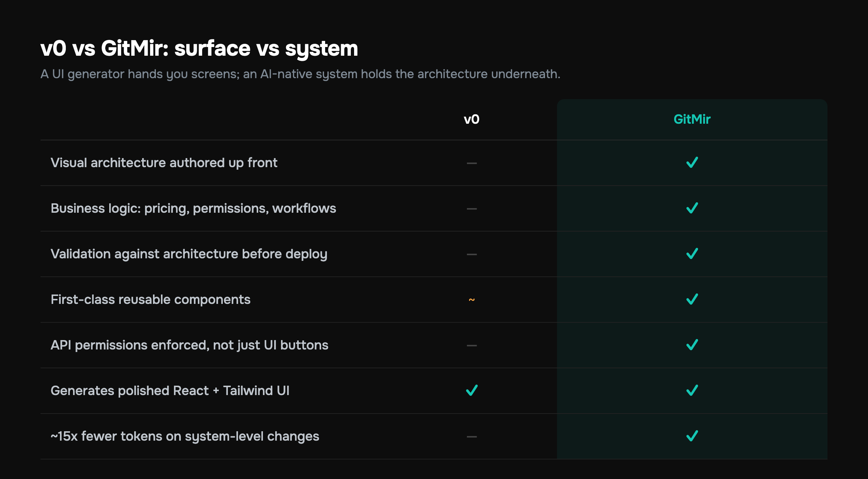Screen dimensions: 868x479
Task: Click the v0 dash for Visual architecture row
Action: pyautogui.click(x=472, y=164)
